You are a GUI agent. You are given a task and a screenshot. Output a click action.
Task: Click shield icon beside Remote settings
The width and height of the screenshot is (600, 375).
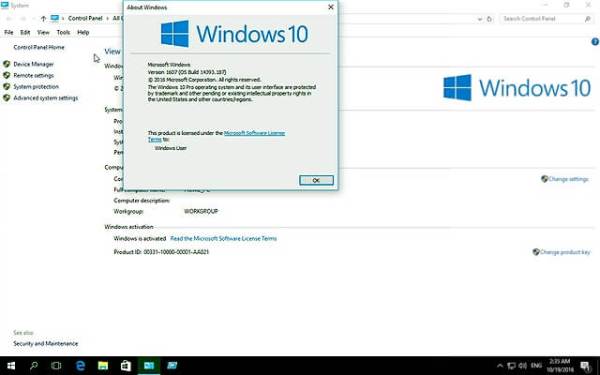(x=7, y=75)
